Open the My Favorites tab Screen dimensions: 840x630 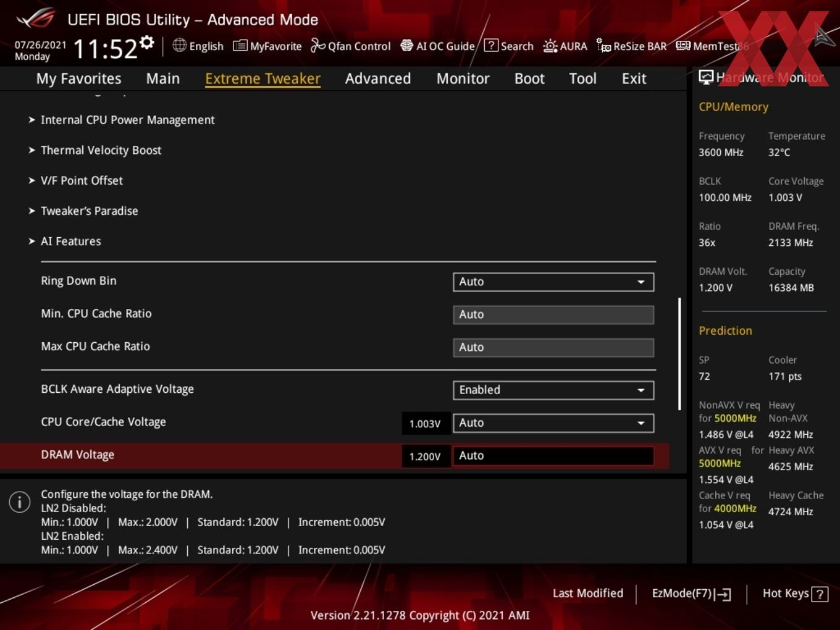[x=78, y=78]
